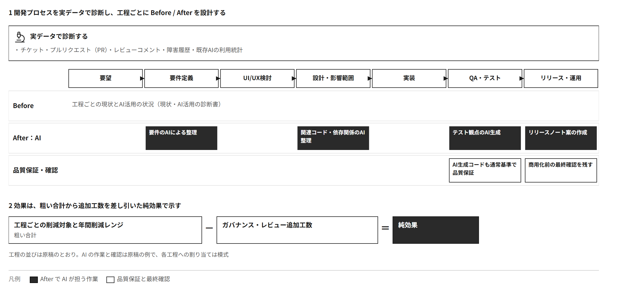Click the equals sign before 純効果

click(385, 228)
